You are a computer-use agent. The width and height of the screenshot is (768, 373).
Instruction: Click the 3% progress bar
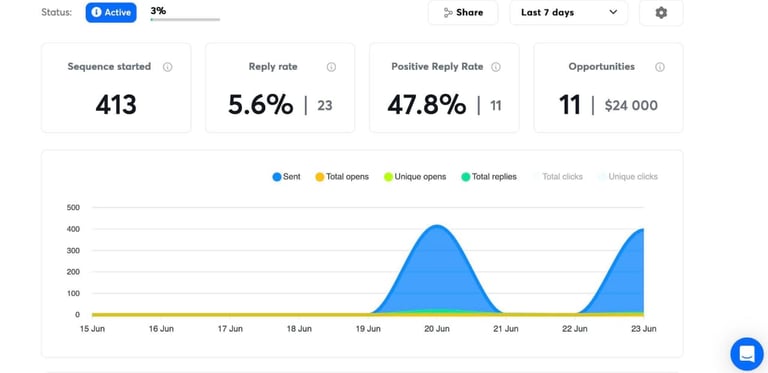click(185, 20)
